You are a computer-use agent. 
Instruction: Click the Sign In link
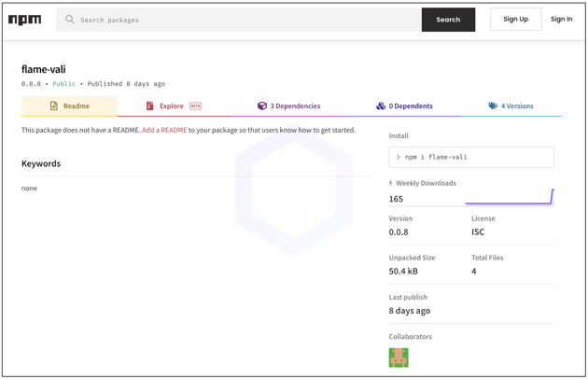click(x=561, y=20)
